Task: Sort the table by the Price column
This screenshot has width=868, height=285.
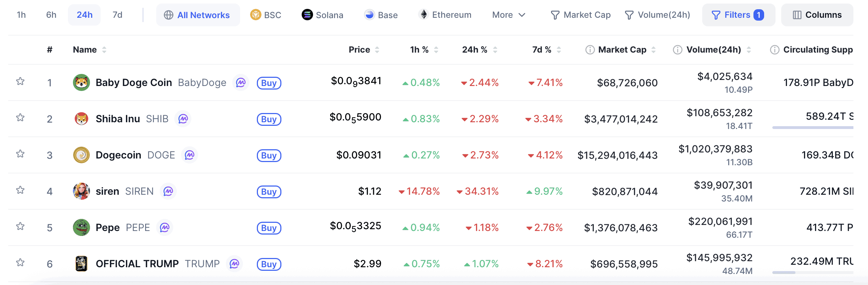Action: pos(359,50)
